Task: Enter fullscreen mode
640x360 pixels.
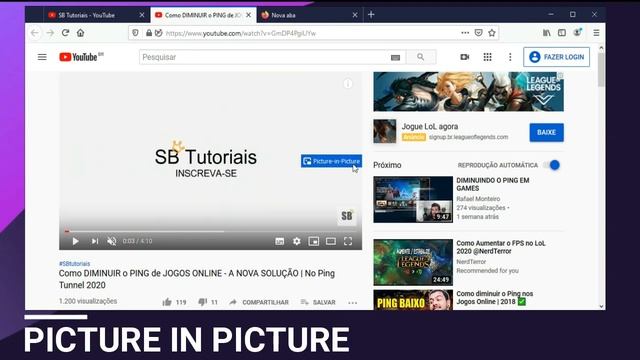Action: click(x=348, y=241)
